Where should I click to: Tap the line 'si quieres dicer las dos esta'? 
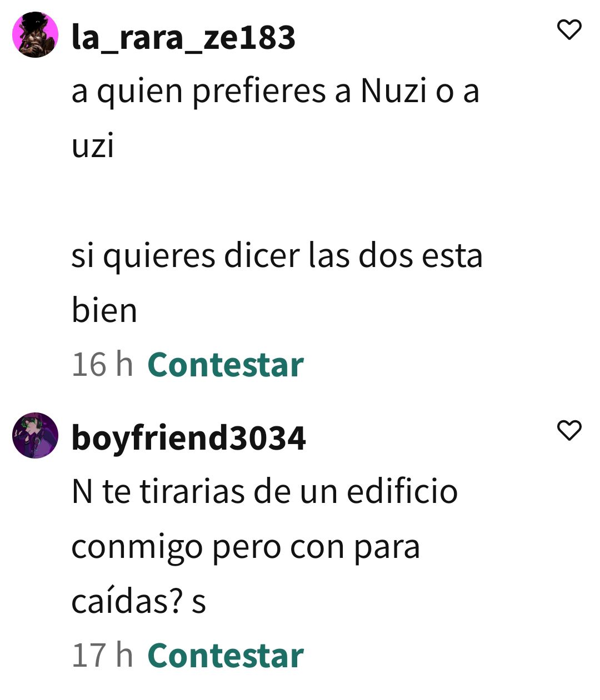[277, 256]
